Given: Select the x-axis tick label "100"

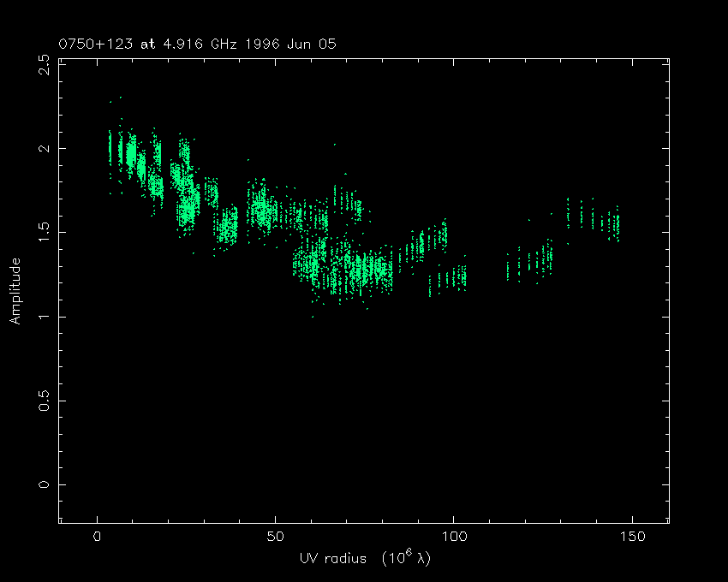Looking at the screenshot, I should click(453, 537).
